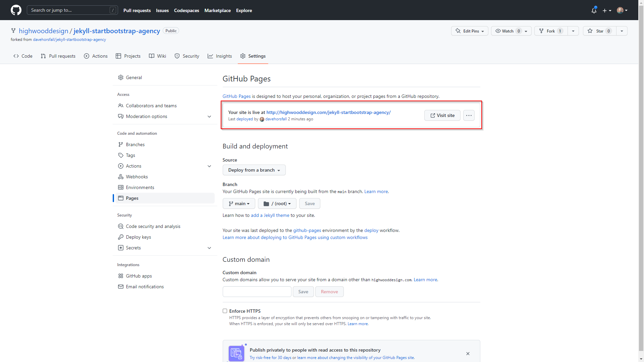Switch to the Insights tab

220,56
